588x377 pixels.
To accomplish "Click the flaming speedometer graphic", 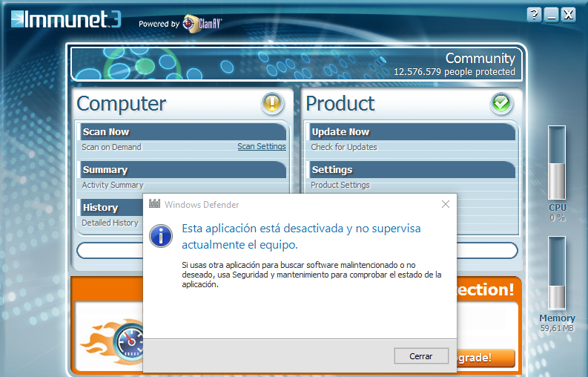I will click(x=112, y=341).
